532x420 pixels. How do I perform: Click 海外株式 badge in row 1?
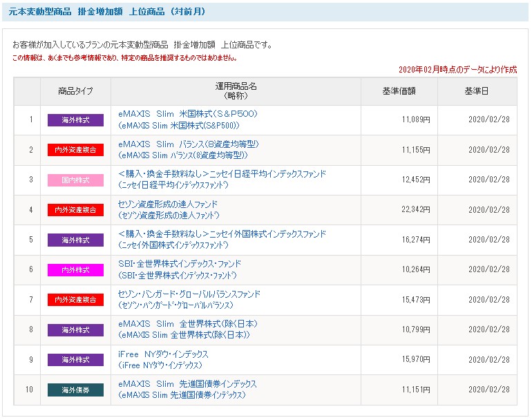[75, 120]
